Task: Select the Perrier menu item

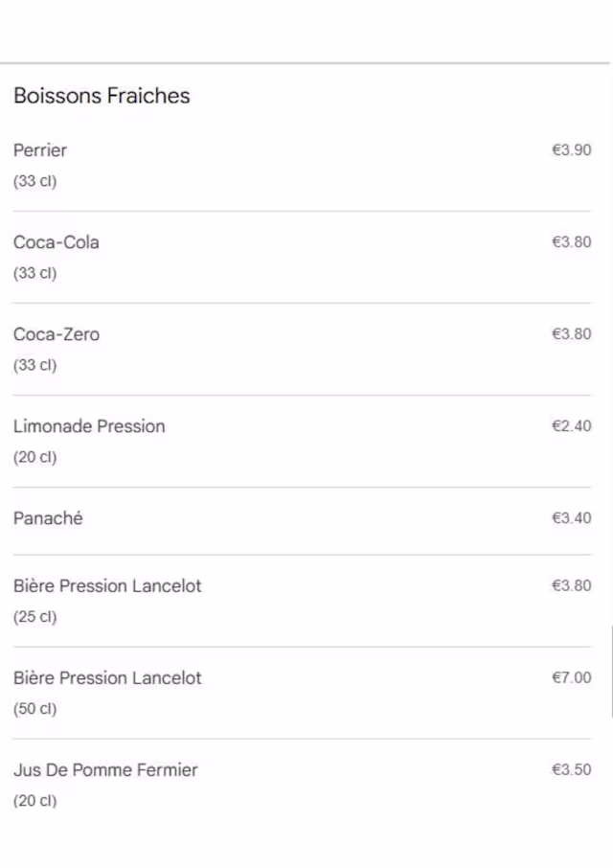Action: tap(40, 150)
